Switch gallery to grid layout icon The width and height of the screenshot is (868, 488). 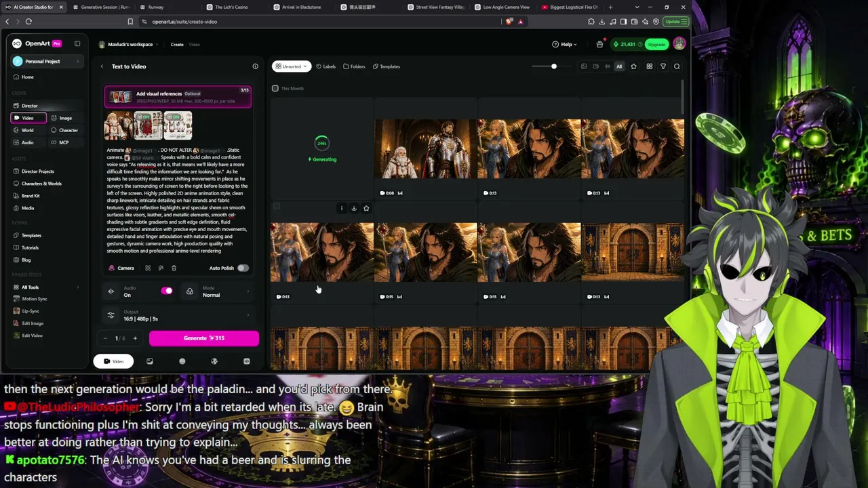649,66
